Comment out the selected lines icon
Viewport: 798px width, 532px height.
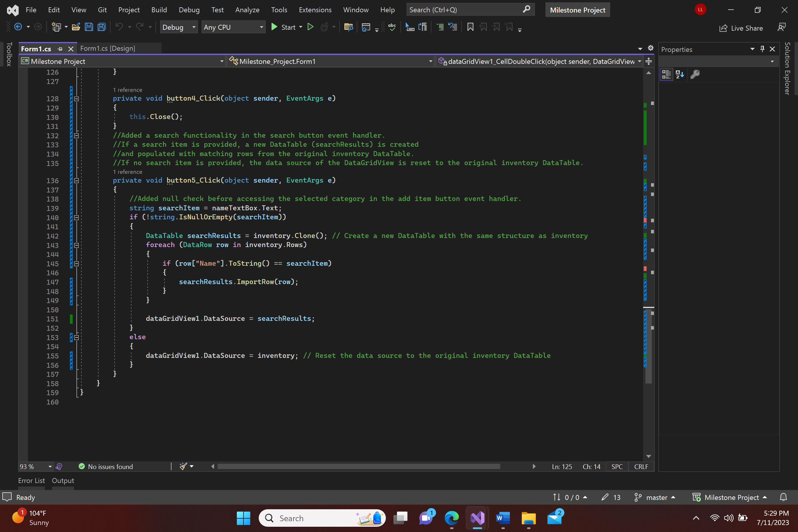[440, 27]
